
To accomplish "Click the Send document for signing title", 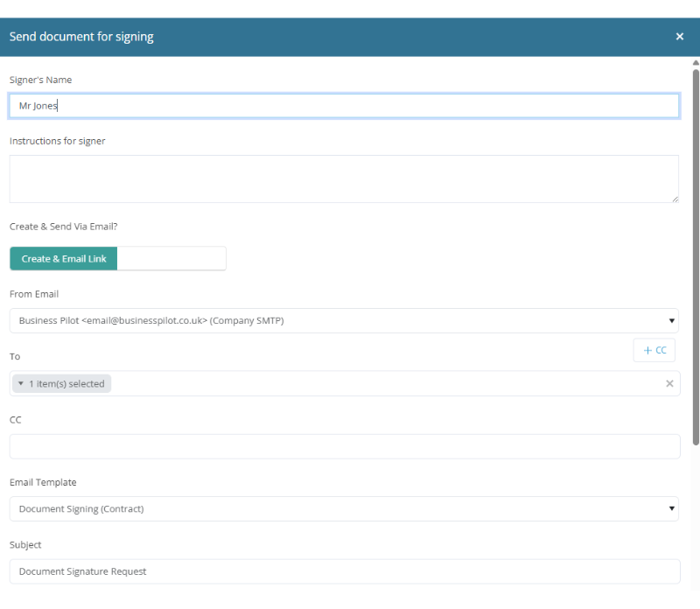I will 81,37.
